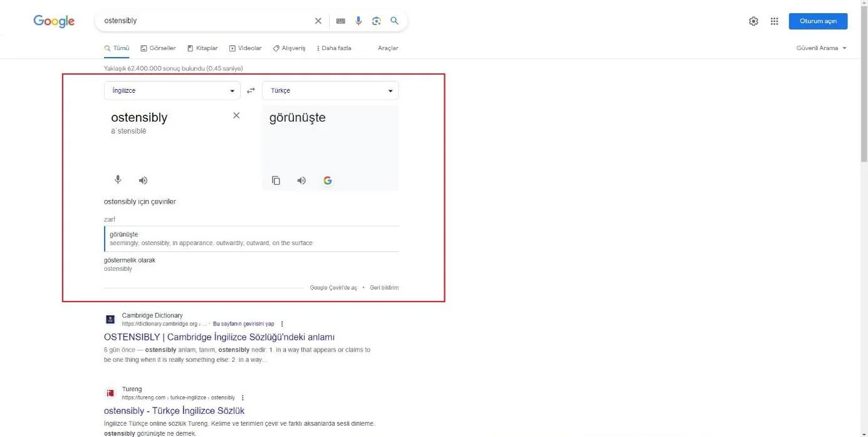Viewport: 868px width, 437px height.
Task: Click the zarf part of speech label
Action: pos(110,219)
